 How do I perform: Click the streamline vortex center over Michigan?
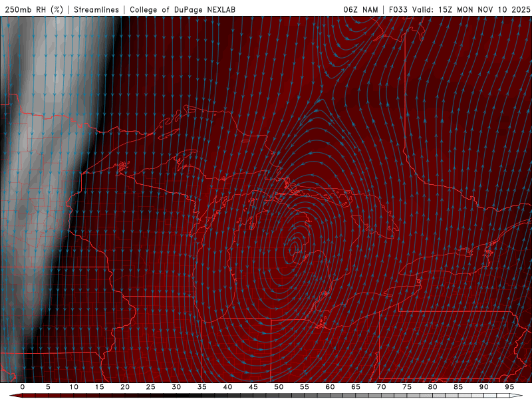pos(294,249)
